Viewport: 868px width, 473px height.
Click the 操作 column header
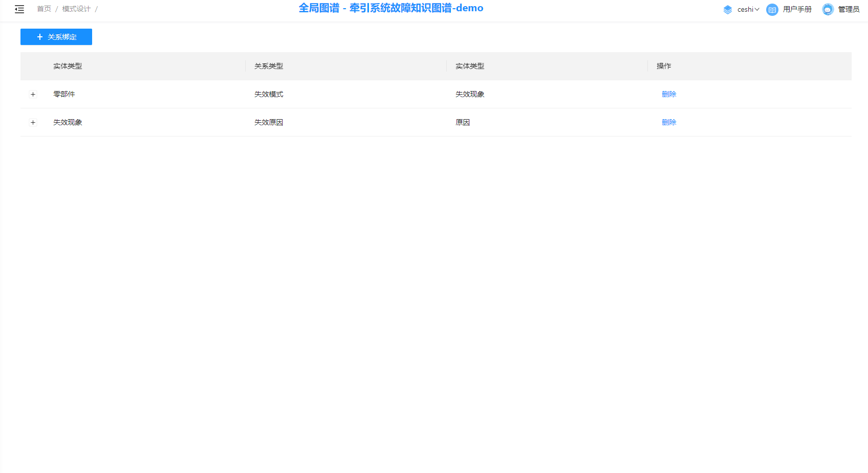click(x=664, y=66)
